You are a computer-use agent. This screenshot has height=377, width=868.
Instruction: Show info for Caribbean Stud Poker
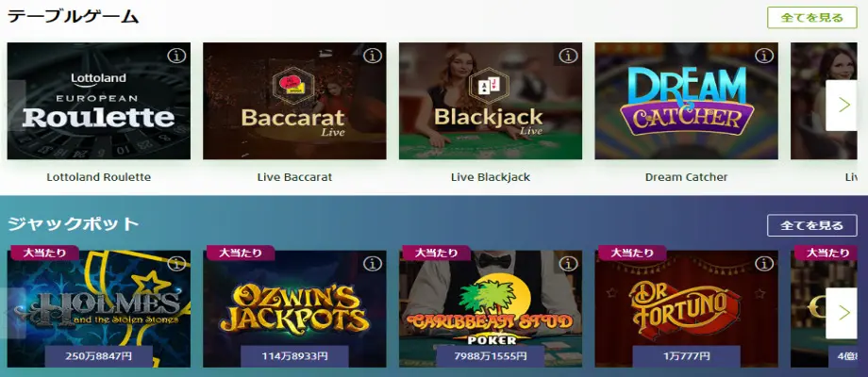point(569,264)
